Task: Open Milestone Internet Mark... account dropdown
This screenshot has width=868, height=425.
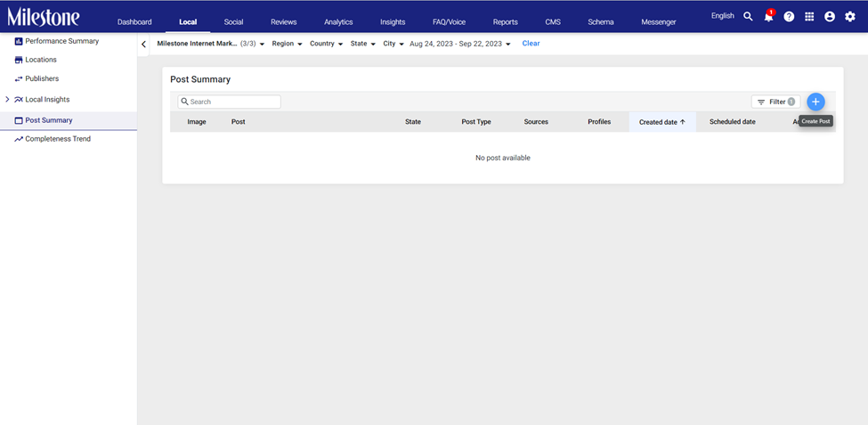Action: coord(211,44)
